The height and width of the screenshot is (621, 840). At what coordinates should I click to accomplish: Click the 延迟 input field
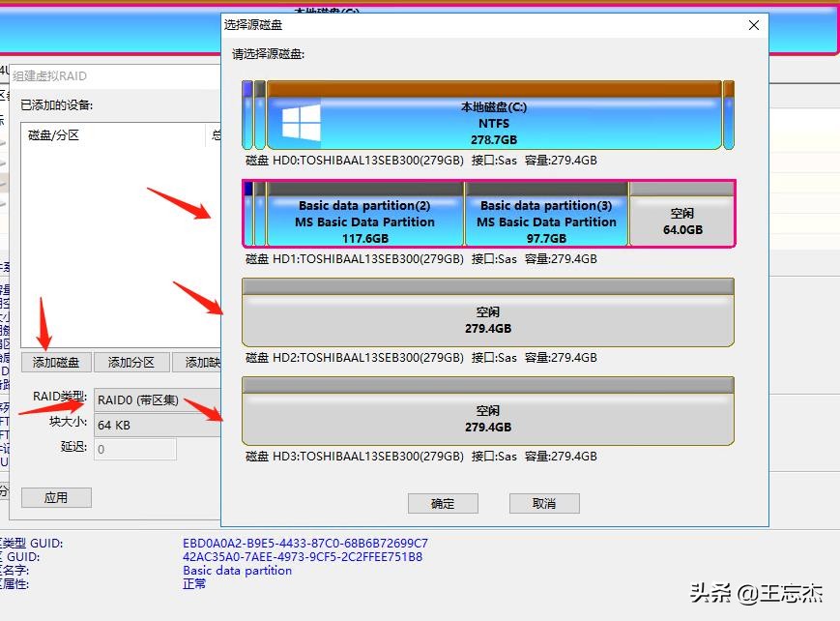134,449
